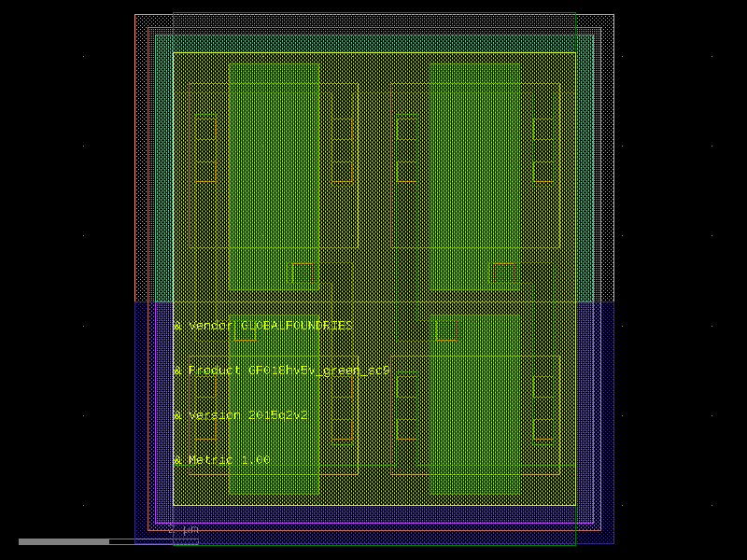Click the '2 µm' scale bar label
The image size is (747, 560).
[183, 530]
